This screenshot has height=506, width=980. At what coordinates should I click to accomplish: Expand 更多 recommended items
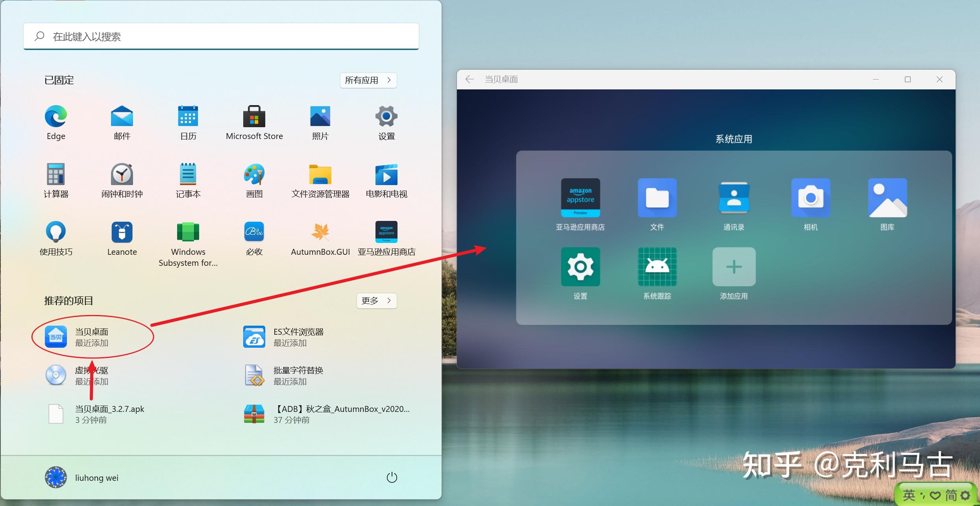tap(376, 301)
